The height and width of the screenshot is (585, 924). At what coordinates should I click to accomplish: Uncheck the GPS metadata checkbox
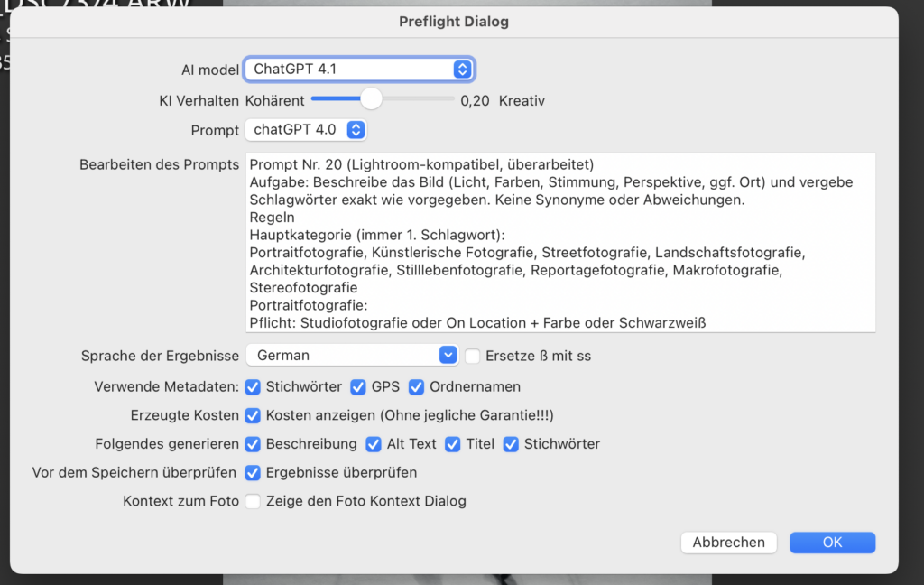(x=357, y=387)
